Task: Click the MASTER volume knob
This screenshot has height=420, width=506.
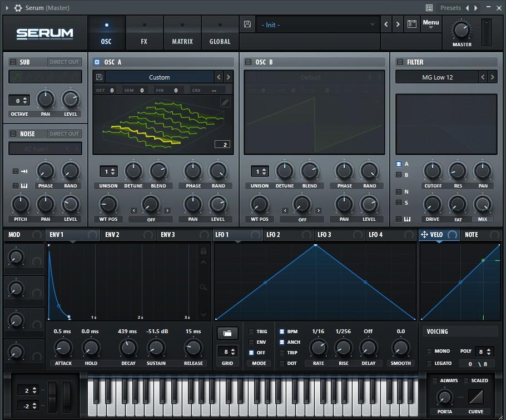Action: [462, 30]
